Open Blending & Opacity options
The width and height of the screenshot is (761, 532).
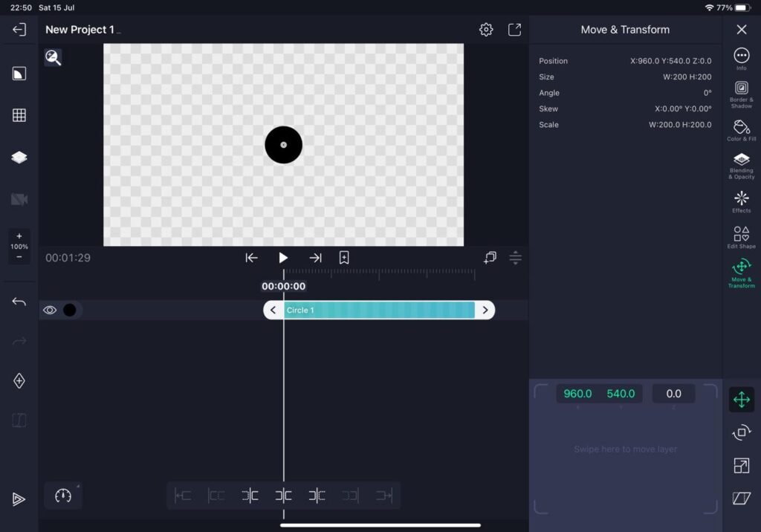[x=741, y=166]
